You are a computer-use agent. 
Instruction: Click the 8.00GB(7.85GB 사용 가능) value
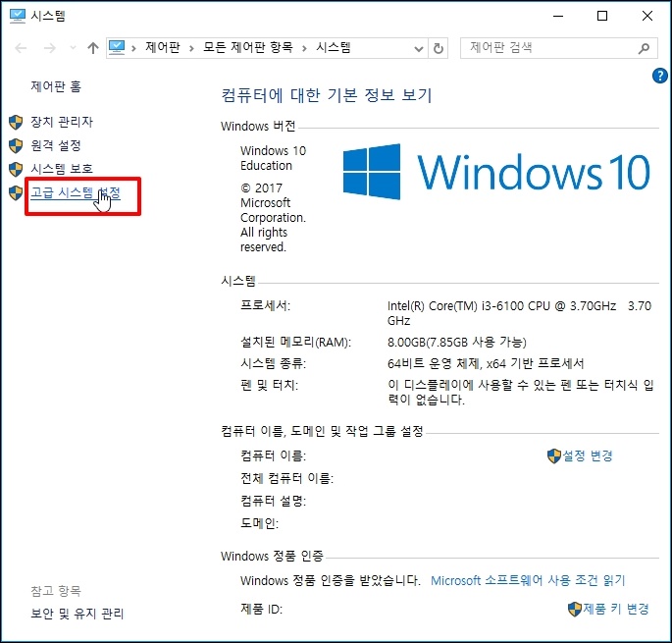coord(457,343)
